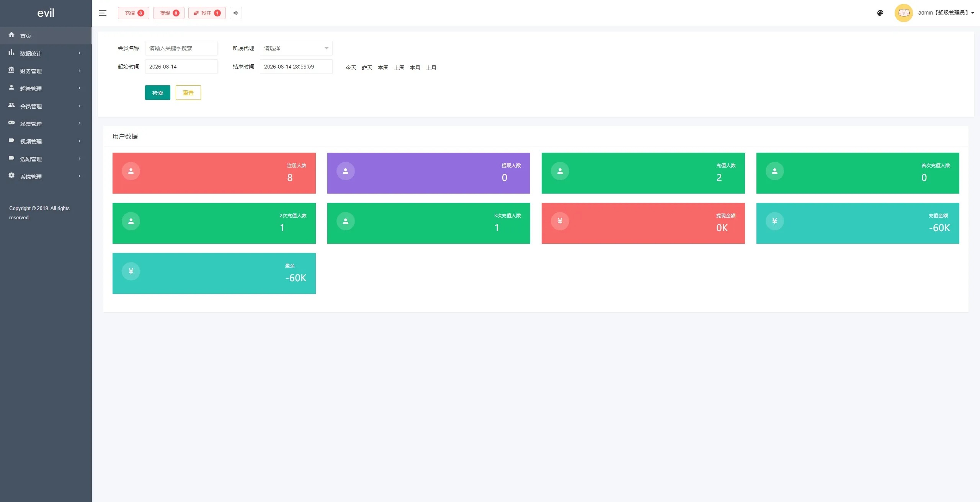This screenshot has width=980, height=502.
Task: Click the 财务管理 bank icon
Action: tap(11, 70)
